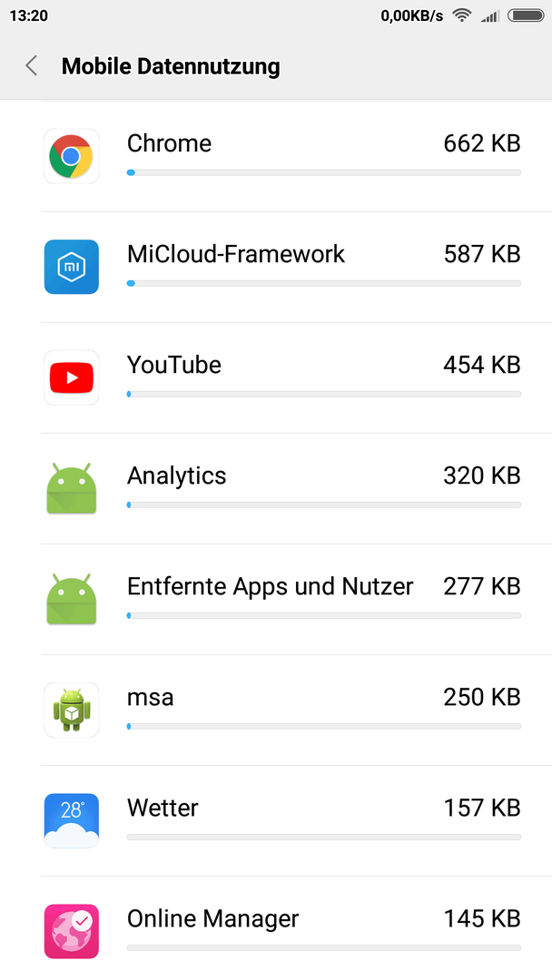Screen dimensions: 552x980
Task: Tap the Wi-Fi status bar icon
Action: coord(461,15)
